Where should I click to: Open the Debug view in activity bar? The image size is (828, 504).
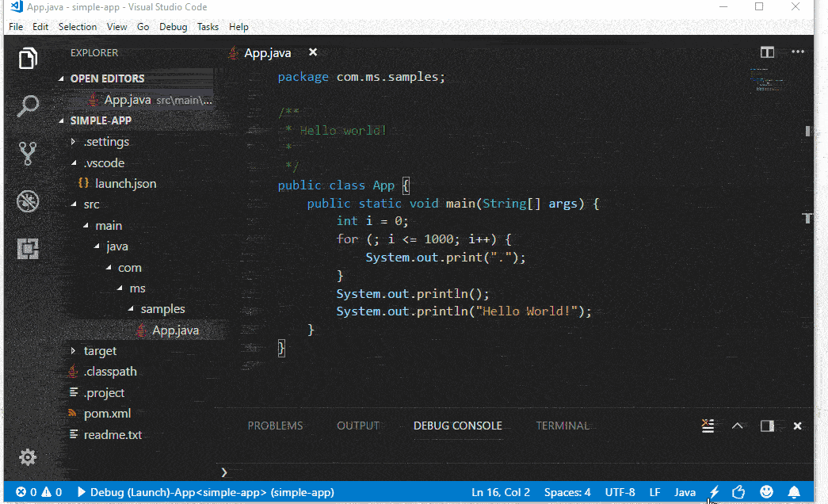point(28,201)
